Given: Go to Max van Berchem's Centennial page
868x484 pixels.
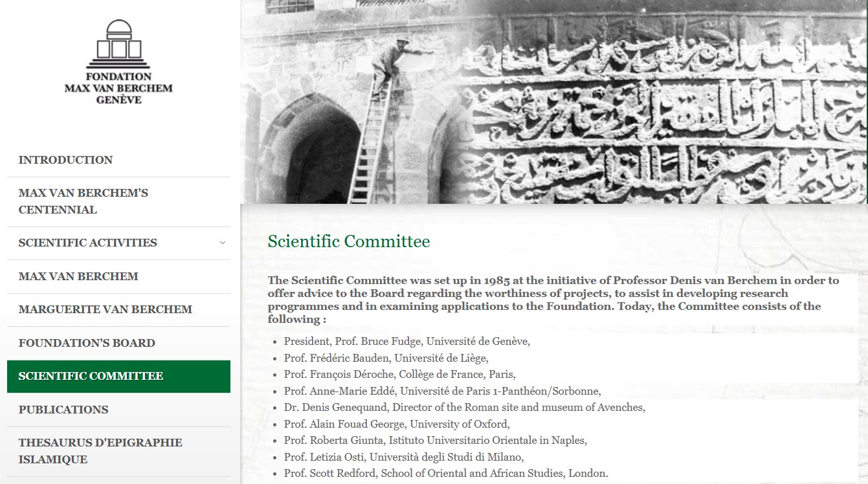Looking at the screenshot, I should click(83, 201).
